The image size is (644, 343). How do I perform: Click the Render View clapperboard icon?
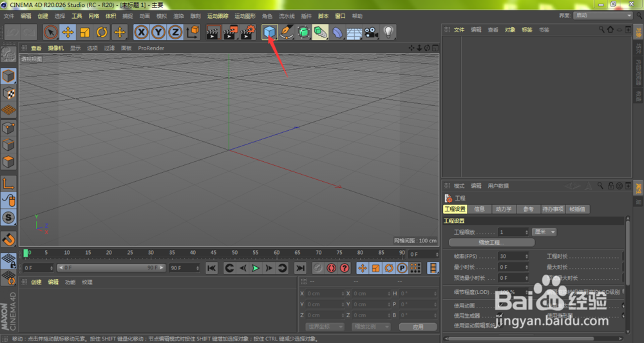tap(213, 32)
